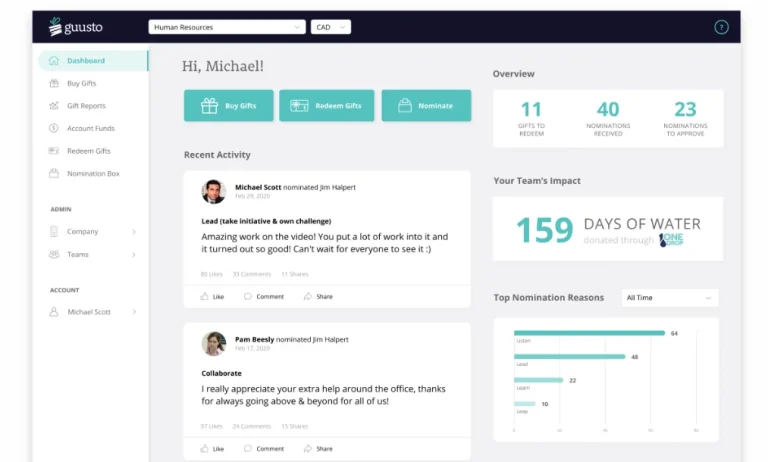Click the Nomination Box sidebar icon
This screenshot has height=462, width=768.
pos(54,173)
